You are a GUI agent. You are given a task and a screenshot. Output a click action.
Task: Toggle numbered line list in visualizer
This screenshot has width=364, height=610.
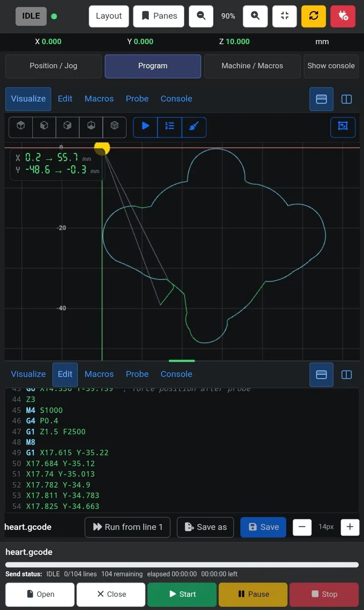tap(170, 127)
